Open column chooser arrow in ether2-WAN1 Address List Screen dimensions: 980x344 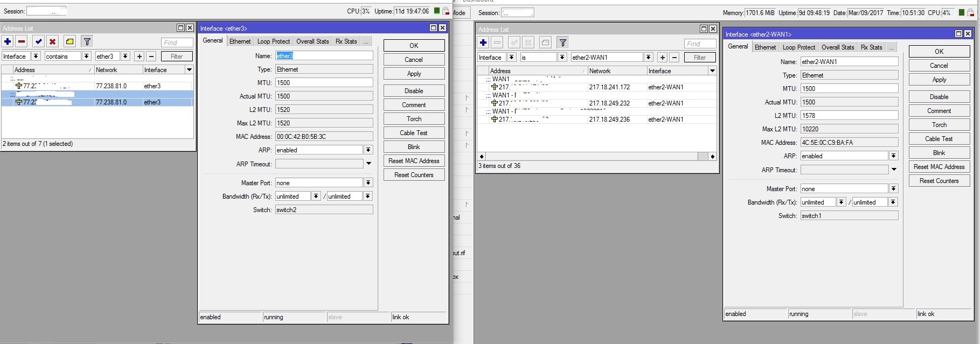pyautogui.click(x=712, y=71)
